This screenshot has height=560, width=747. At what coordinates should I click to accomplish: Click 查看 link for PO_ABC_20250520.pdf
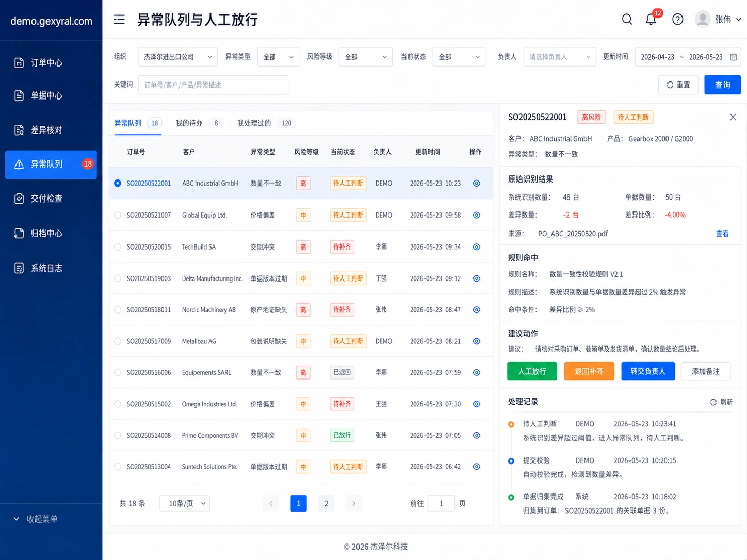click(722, 234)
